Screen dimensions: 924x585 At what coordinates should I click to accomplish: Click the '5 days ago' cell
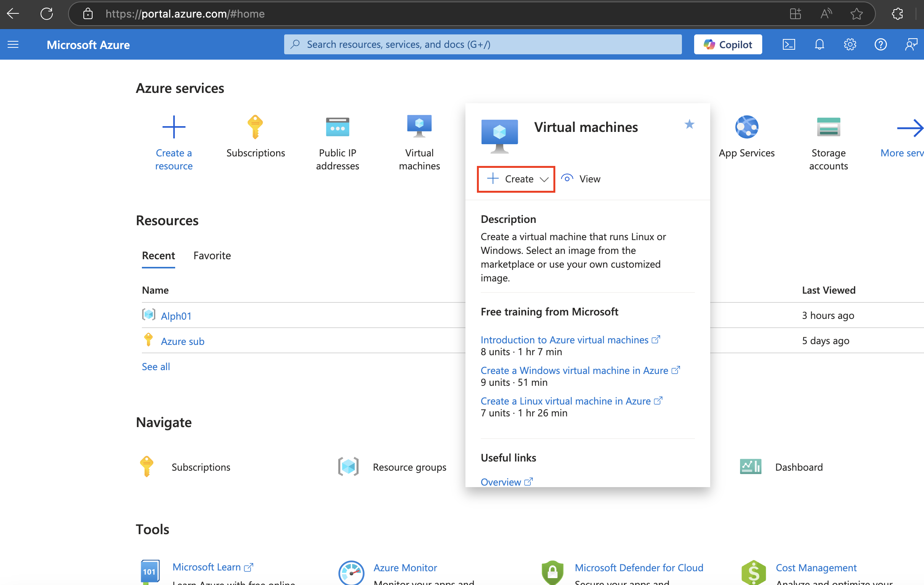[825, 341]
